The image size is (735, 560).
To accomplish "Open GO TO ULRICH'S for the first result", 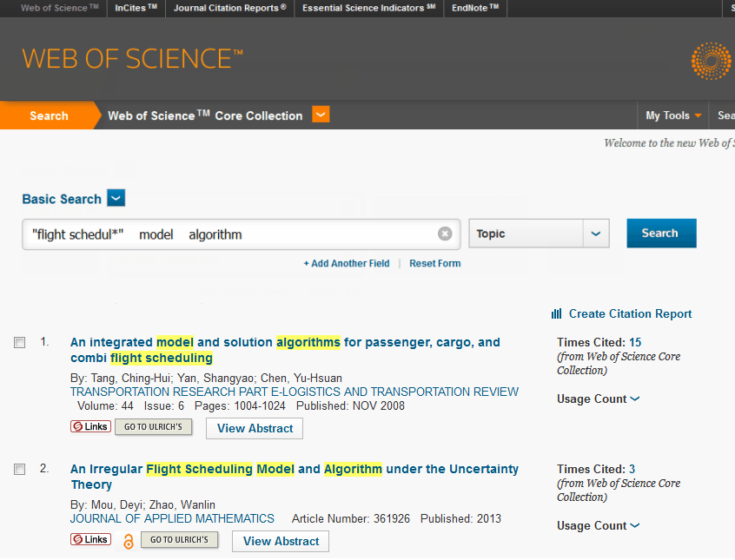I will 153,426.
